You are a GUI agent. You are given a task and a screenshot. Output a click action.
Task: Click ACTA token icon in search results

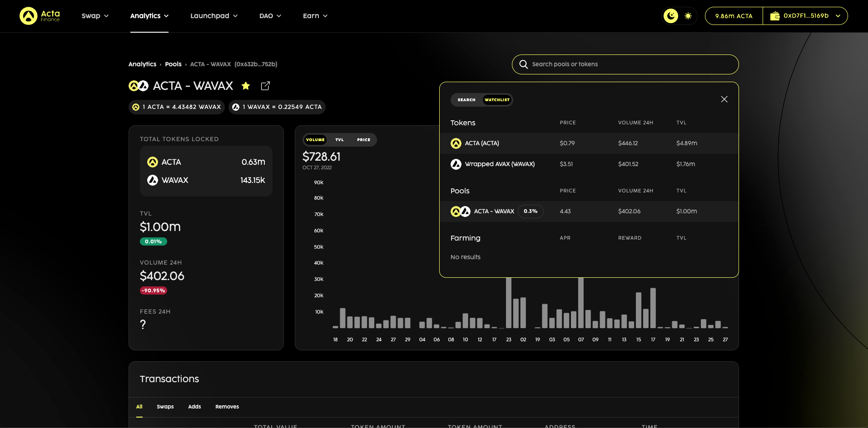(456, 143)
